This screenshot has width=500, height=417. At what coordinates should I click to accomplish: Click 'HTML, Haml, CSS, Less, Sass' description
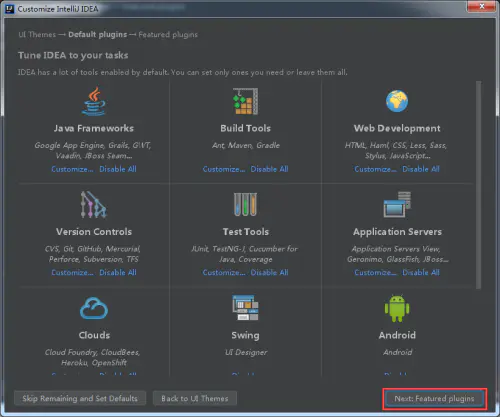pos(396,150)
